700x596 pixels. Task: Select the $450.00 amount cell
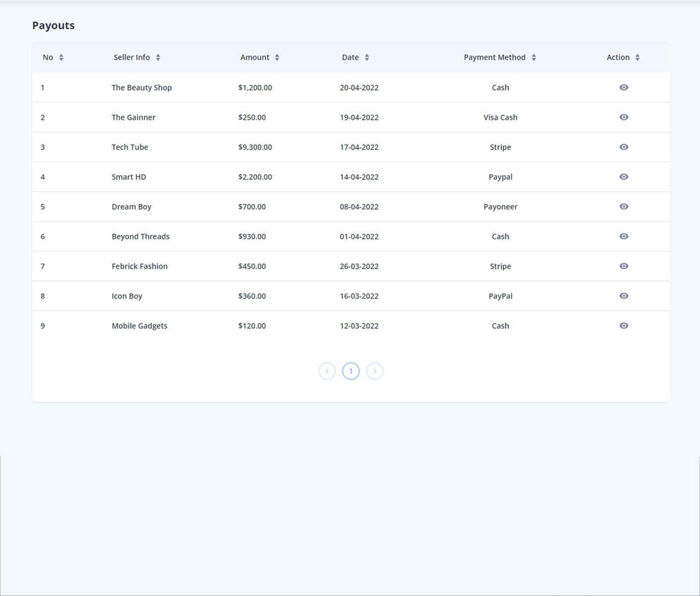point(252,266)
